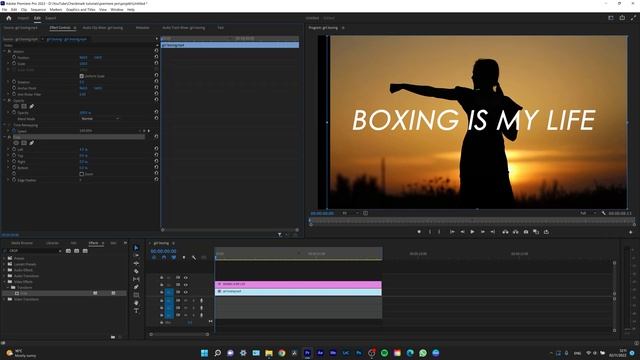
Task: Open the File menu
Action: (x=4, y=9)
